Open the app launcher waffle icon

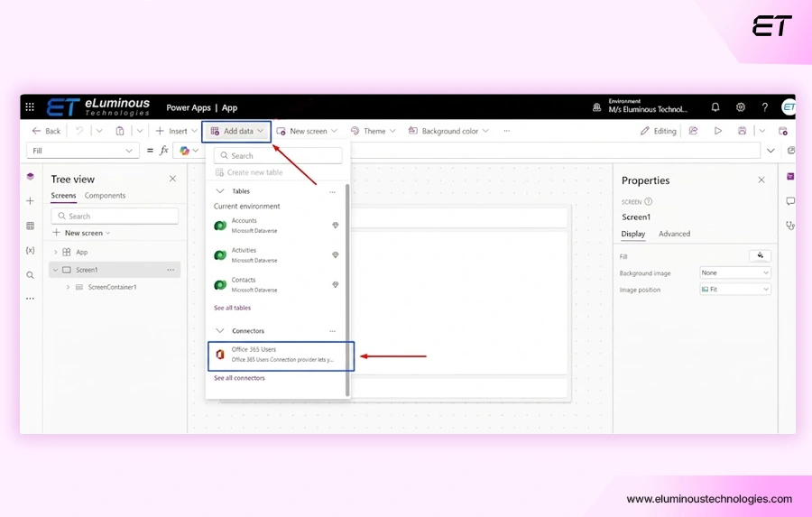(30, 106)
